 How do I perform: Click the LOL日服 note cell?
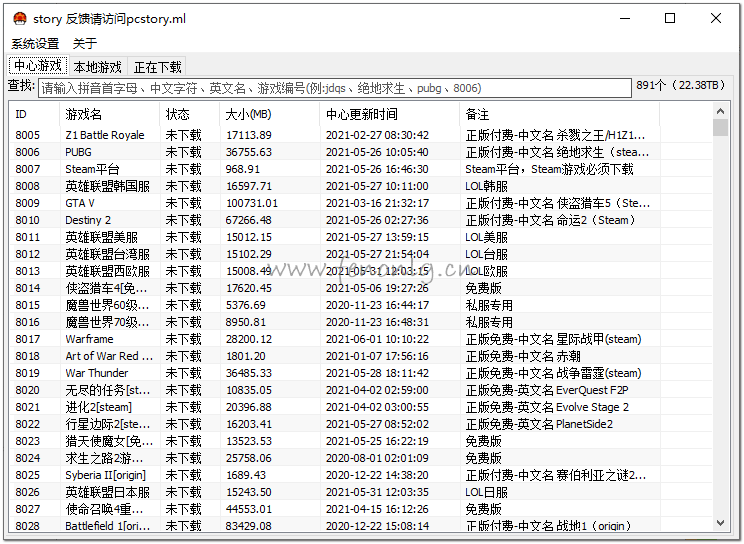(486, 492)
